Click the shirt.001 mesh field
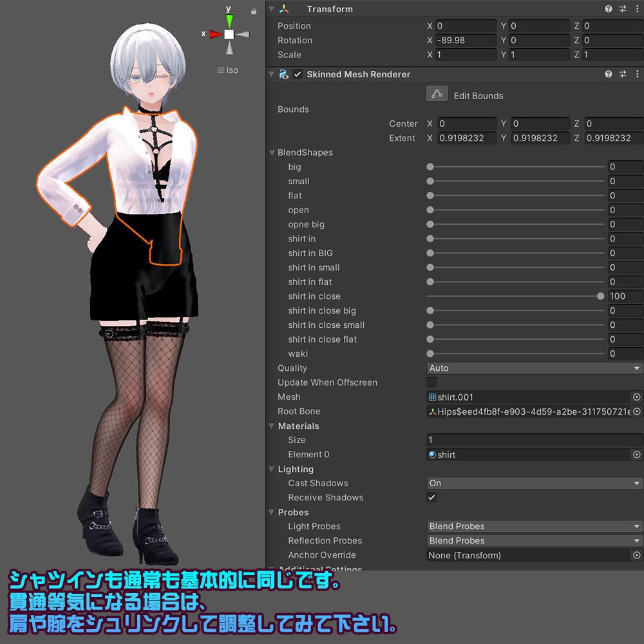Viewport: 644px width, 644px height. (528, 397)
